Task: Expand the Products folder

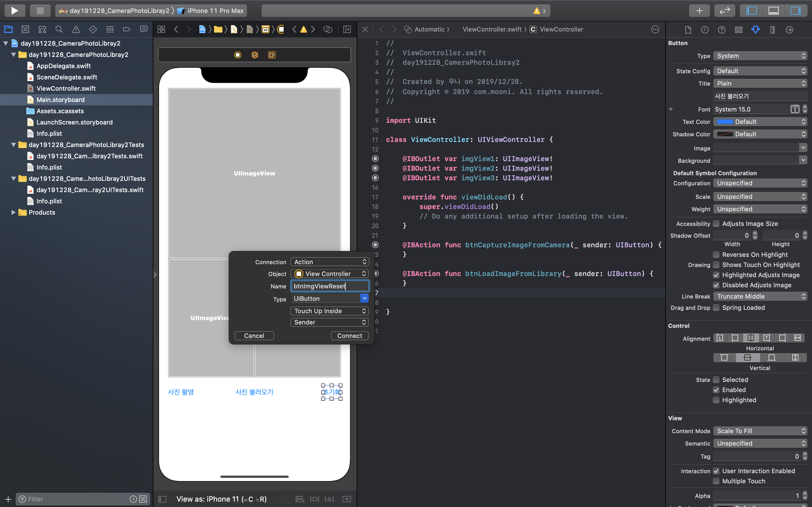Action: pyautogui.click(x=14, y=212)
